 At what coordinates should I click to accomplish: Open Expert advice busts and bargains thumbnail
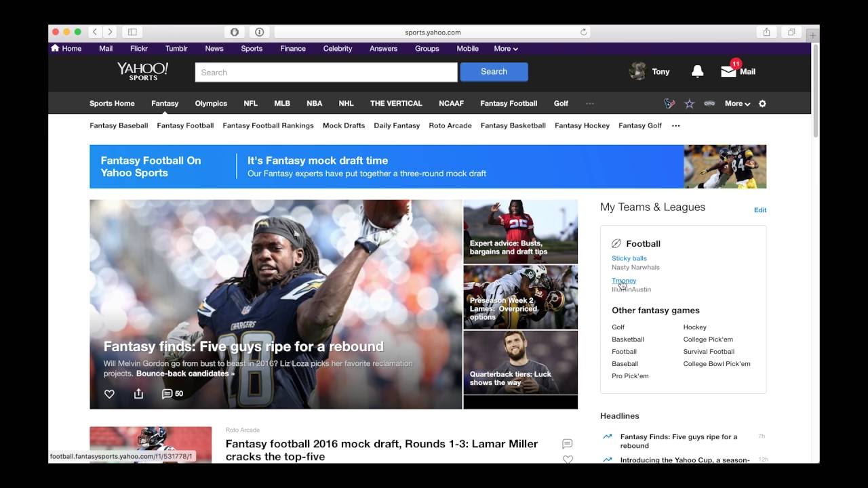tap(520, 231)
